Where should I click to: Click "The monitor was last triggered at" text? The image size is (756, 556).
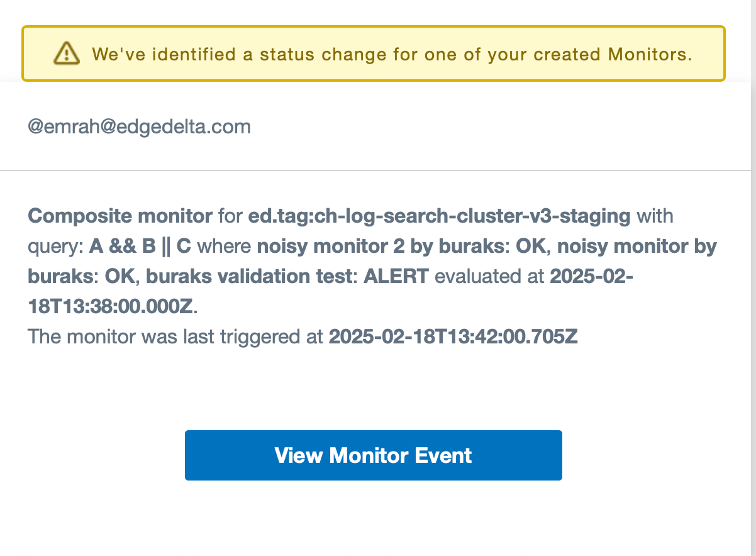(x=175, y=337)
